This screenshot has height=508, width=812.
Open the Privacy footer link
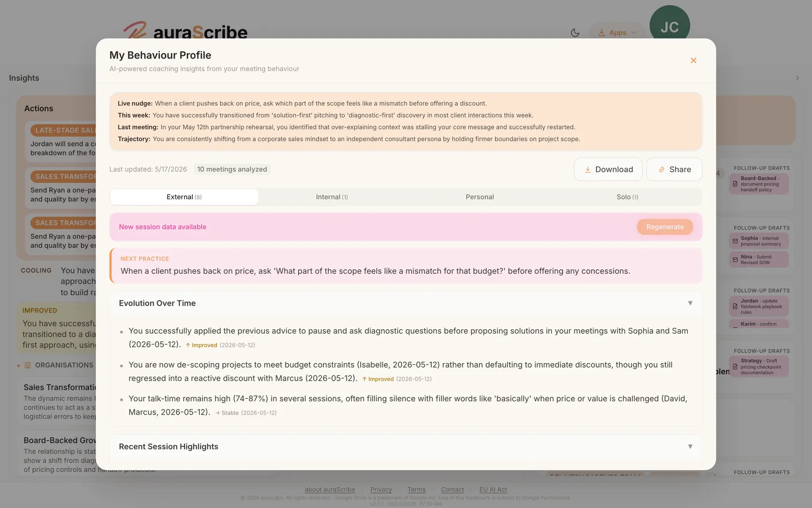(x=381, y=490)
